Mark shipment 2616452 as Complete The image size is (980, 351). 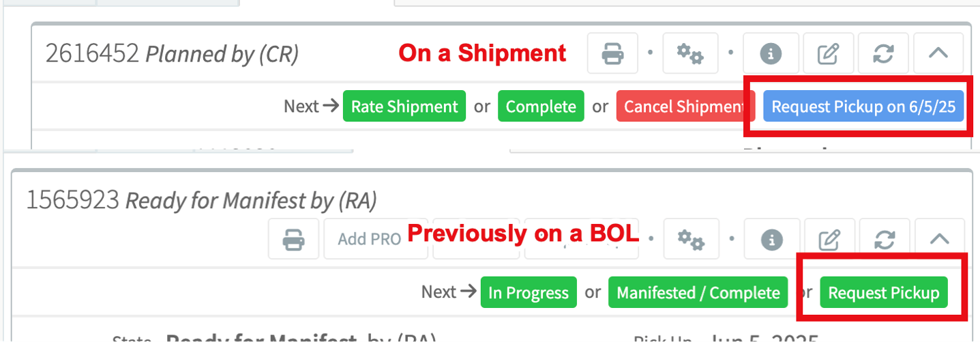[541, 107]
